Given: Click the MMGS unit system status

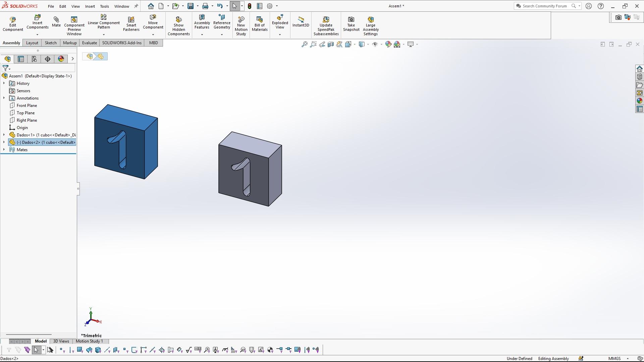Looking at the screenshot, I should (614, 359).
